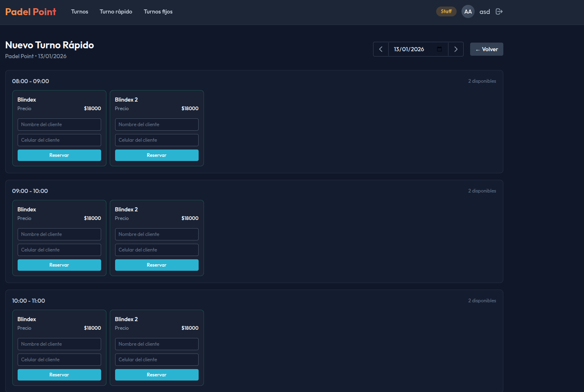Reserve Blindex court for 08:00 - 09:00
This screenshot has height=392, width=584.
tap(59, 155)
